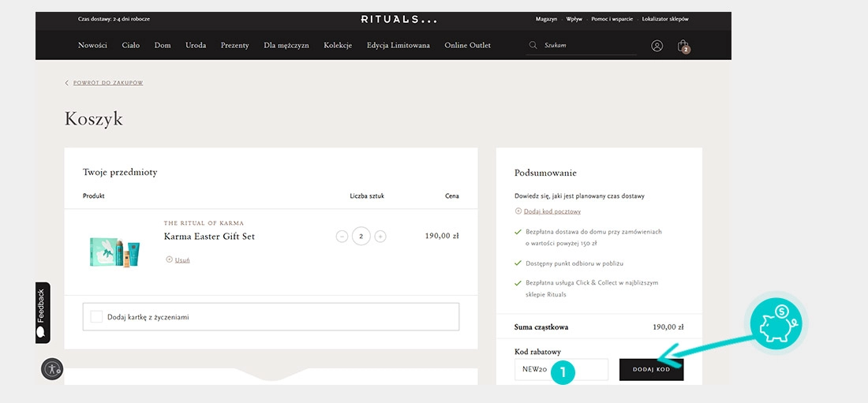Click the Usuń remove icon
The height and width of the screenshot is (403, 868).
170,259
